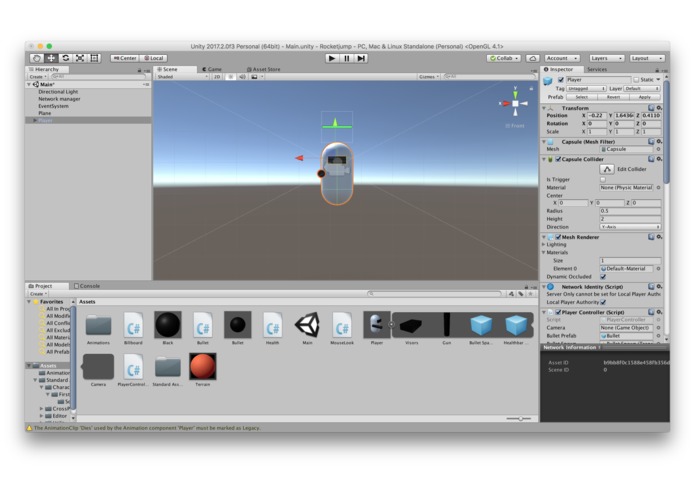
Task: Open collider Direction Y-Axis dropdown
Action: pos(630,227)
